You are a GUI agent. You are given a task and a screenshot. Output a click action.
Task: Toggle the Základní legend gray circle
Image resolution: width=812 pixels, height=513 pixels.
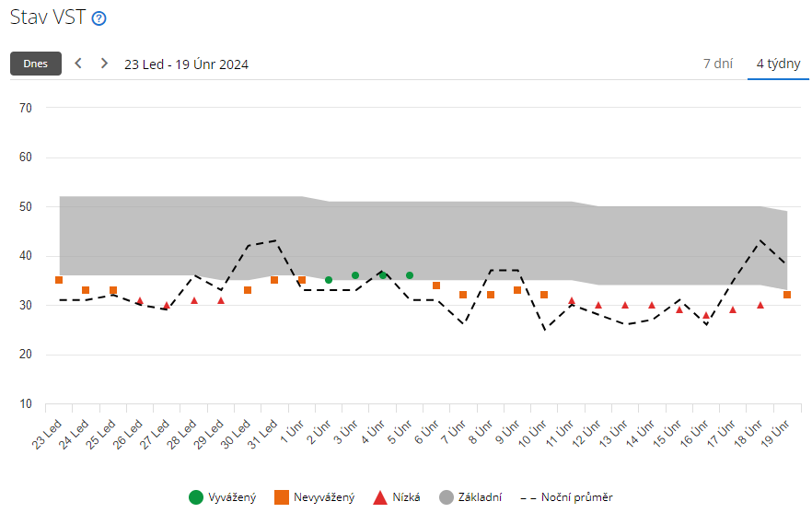tap(447, 497)
